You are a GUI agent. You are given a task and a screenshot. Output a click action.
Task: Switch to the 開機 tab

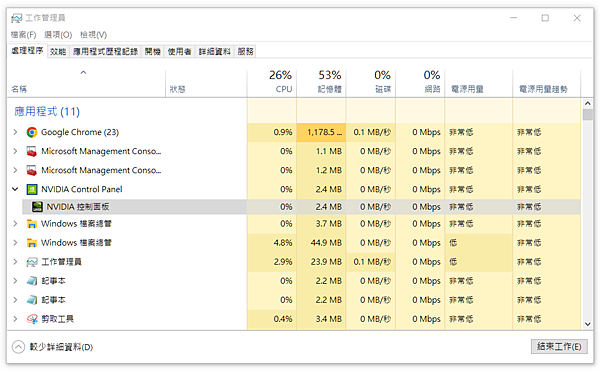pos(152,52)
